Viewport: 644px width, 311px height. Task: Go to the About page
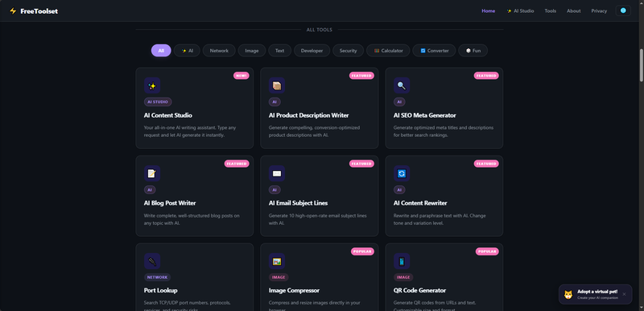[x=573, y=11]
